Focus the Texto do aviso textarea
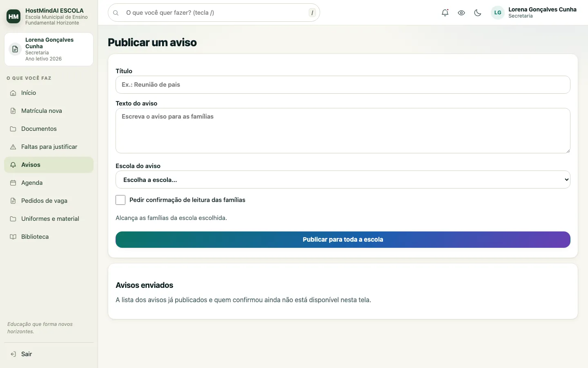 343,131
